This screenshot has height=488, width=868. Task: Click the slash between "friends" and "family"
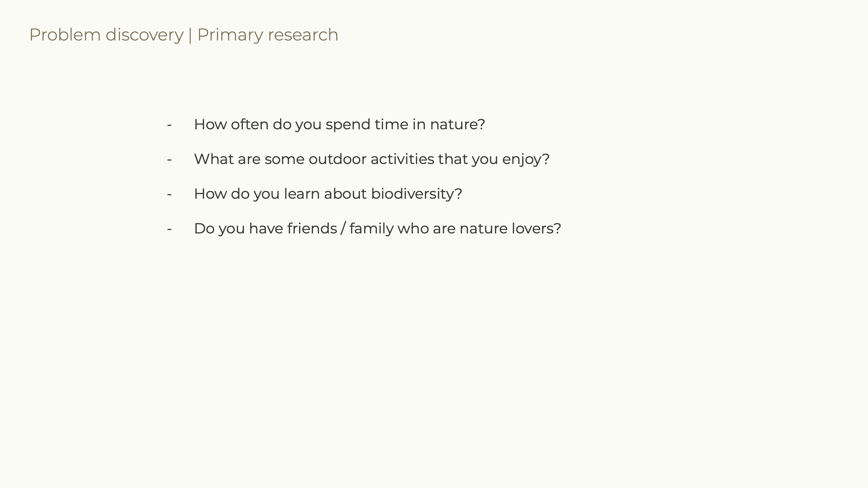tap(343, 228)
